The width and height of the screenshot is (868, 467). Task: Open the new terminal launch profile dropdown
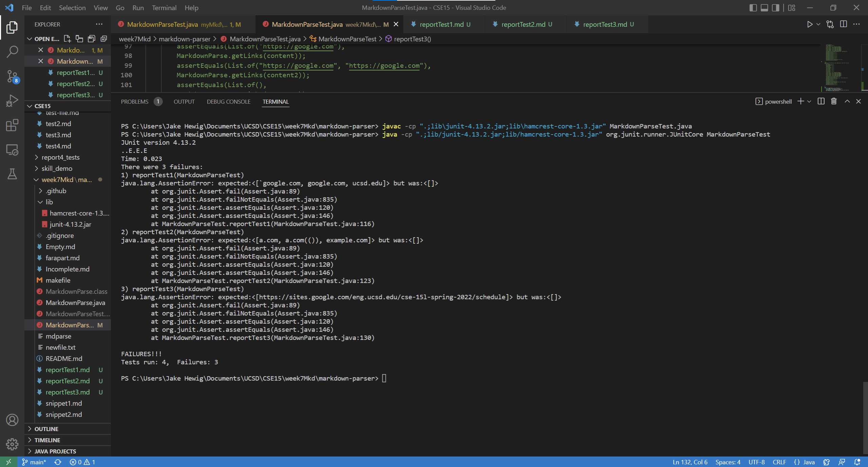click(809, 101)
